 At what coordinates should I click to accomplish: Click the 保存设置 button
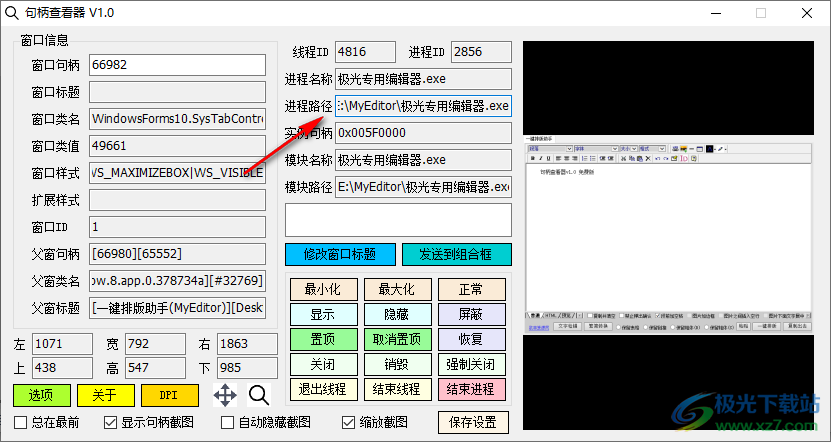pos(473,422)
